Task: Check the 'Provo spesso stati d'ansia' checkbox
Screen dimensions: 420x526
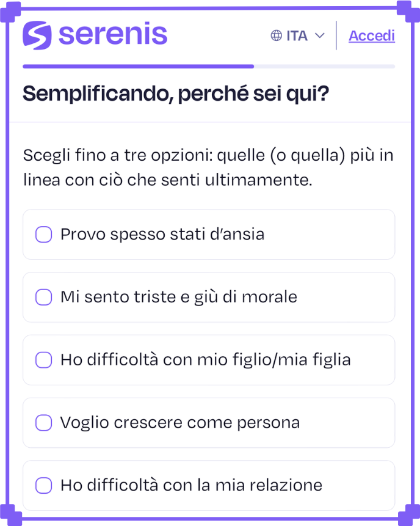Action: (43, 235)
